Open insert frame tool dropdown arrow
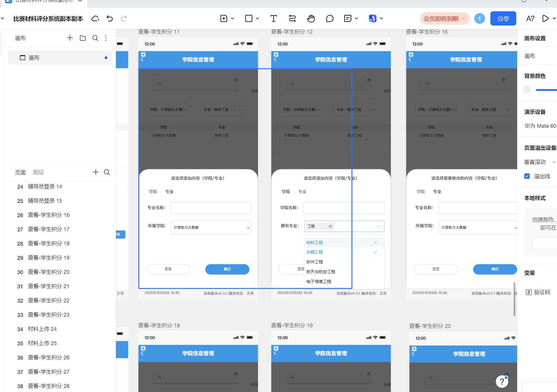 pos(232,19)
